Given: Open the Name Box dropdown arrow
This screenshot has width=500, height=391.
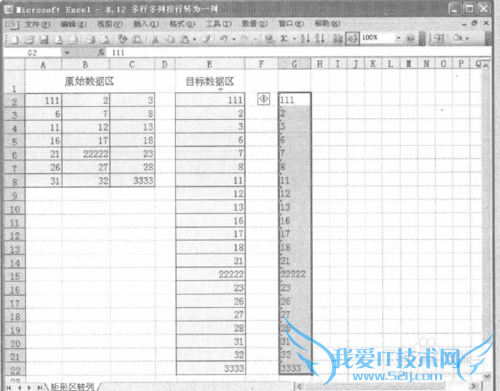Looking at the screenshot, I should tap(67, 53).
